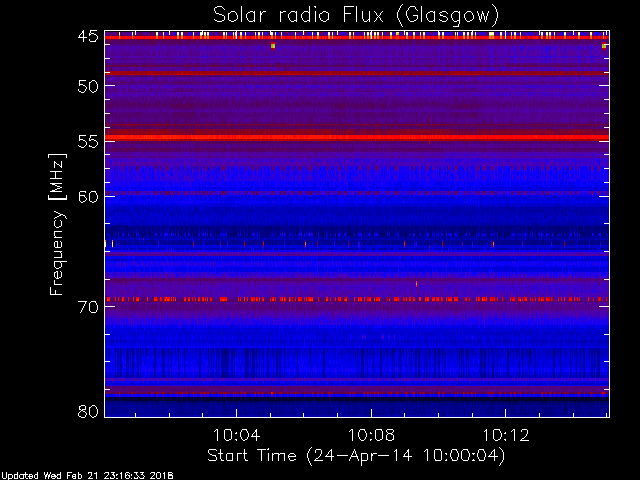The image size is (640, 480).
Task: Click the '10:12' time axis label
Action: click(x=506, y=435)
